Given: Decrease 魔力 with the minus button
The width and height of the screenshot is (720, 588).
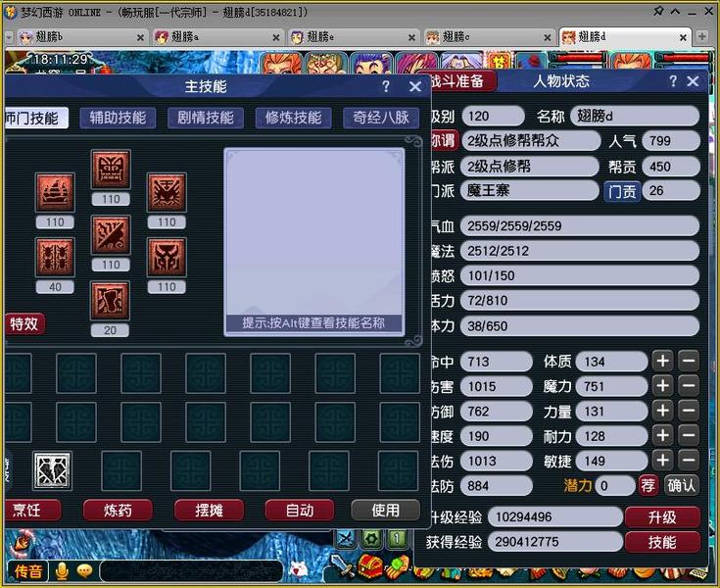Looking at the screenshot, I should click(689, 386).
